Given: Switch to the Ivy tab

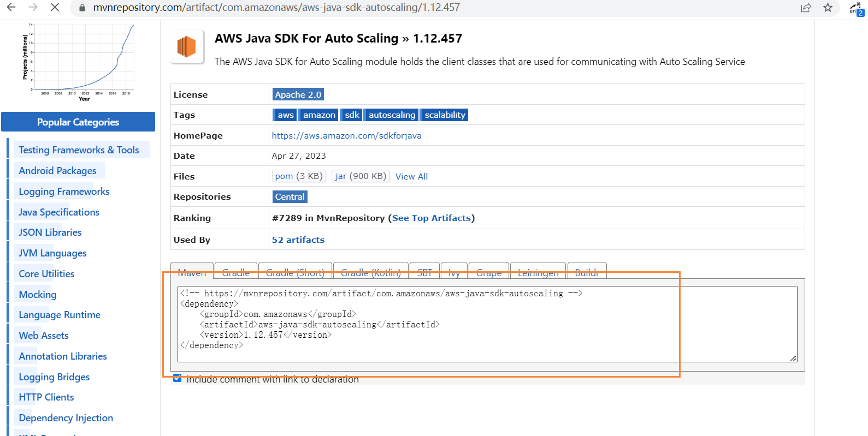Looking at the screenshot, I should (x=454, y=272).
